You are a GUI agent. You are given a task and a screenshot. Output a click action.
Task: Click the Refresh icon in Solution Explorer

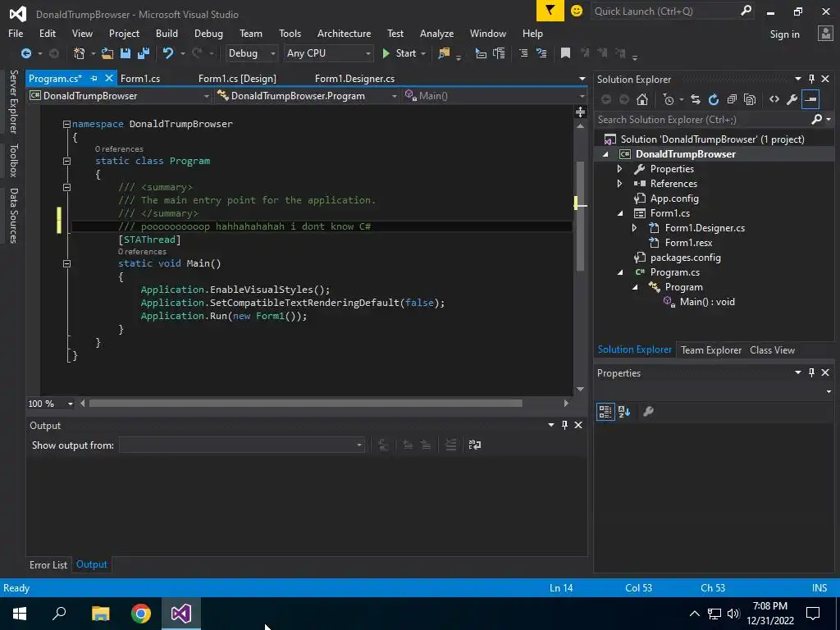point(714,99)
